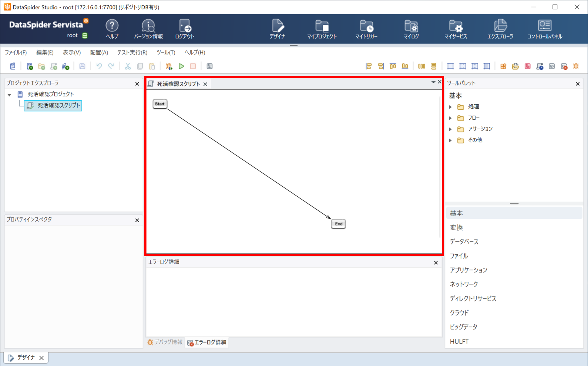Click the align left icon
The image size is (588, 366).
[369, 66]
